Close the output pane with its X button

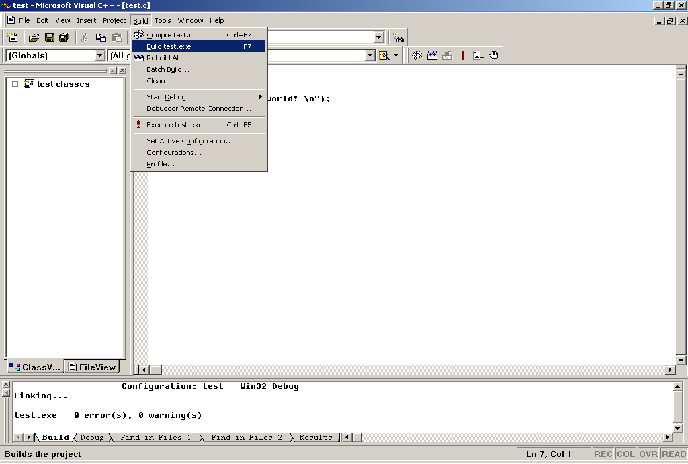pyautogui.click(x=6, y=385)
